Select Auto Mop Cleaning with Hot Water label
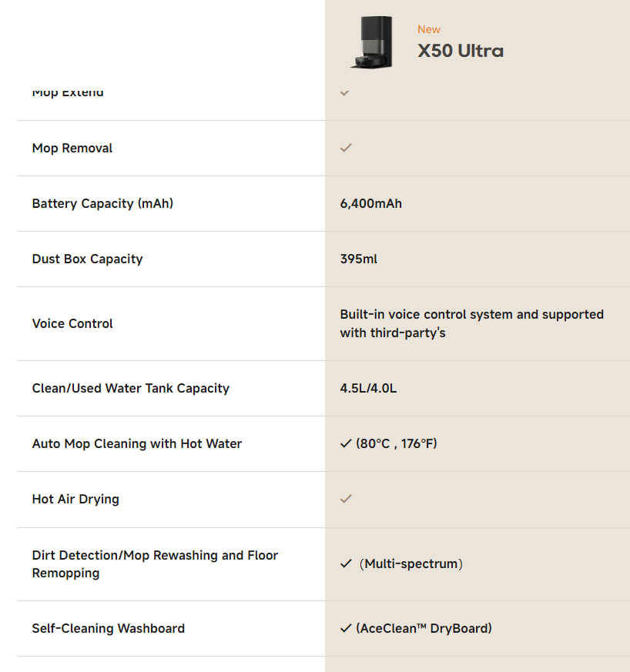Image resolution: width=630 pixels, height=672 pixels. coord(136,443)
